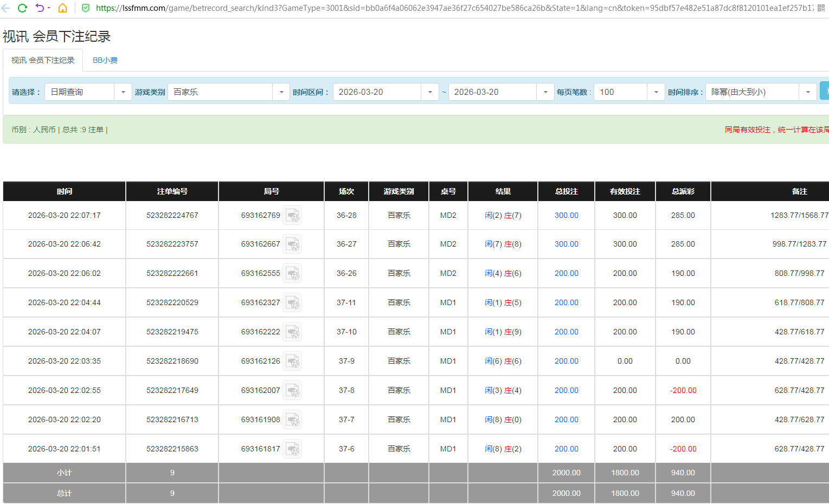The height and width of the screenshot is (504, 829).
Task: Reload the page with refresh icon
Action: (x=22, y=8)
